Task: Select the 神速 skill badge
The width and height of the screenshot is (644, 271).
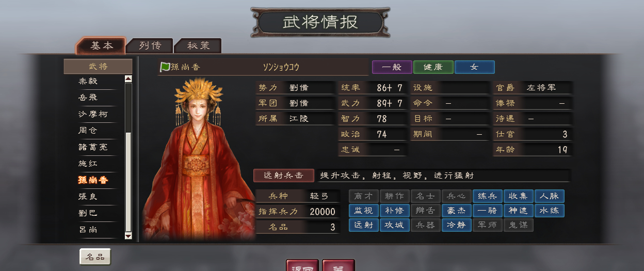Action: (x=518, y=211)
